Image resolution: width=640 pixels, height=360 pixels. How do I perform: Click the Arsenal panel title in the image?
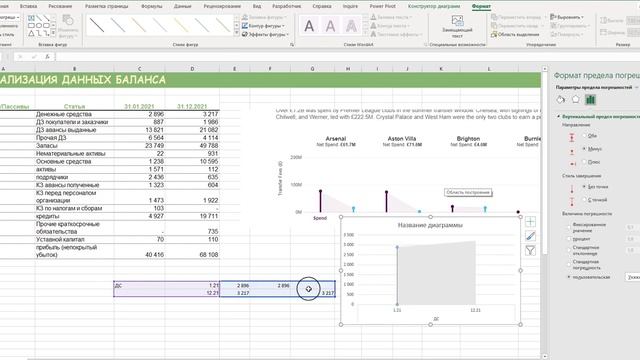click(x=336, y=139)
